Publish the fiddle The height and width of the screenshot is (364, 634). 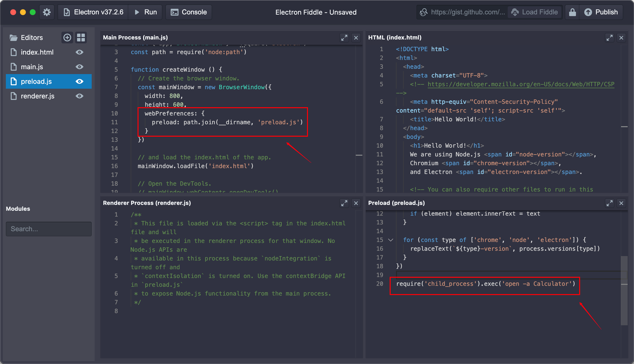pos(601,12)
